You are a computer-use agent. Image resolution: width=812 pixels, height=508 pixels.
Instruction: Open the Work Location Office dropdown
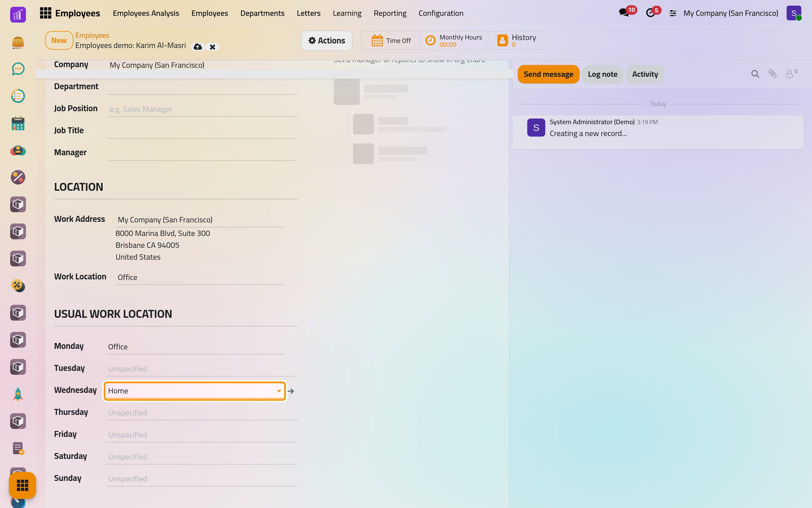(x=199, y=277)
